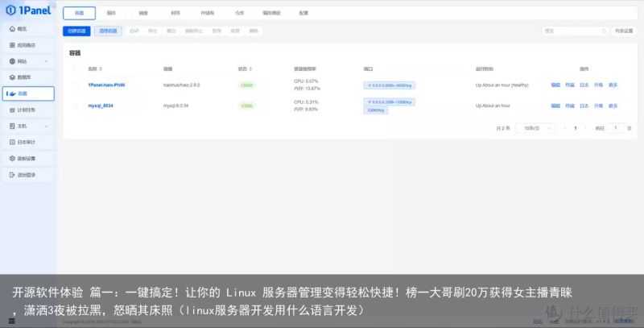Open the 面板设置 gear icon
Screen dimensions: 644x328
(x=12, y=158)
